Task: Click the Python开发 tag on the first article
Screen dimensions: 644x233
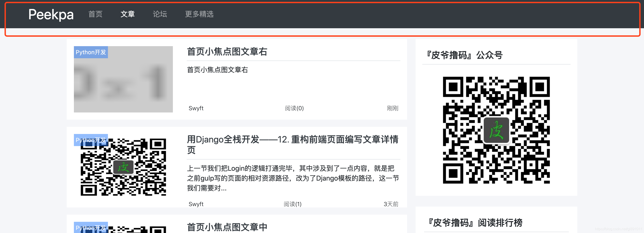Action: [91, 52]
